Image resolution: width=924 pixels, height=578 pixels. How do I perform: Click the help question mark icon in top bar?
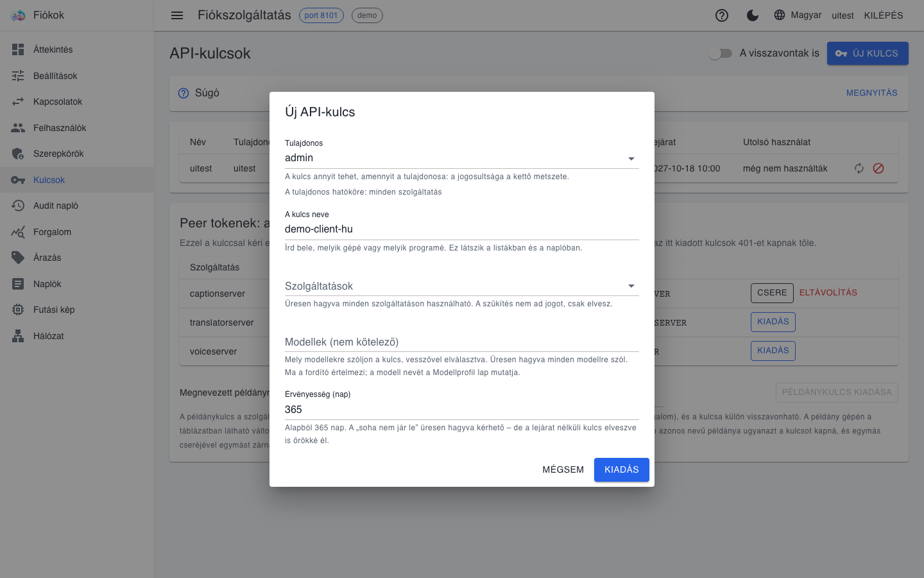tap(722, 15)
